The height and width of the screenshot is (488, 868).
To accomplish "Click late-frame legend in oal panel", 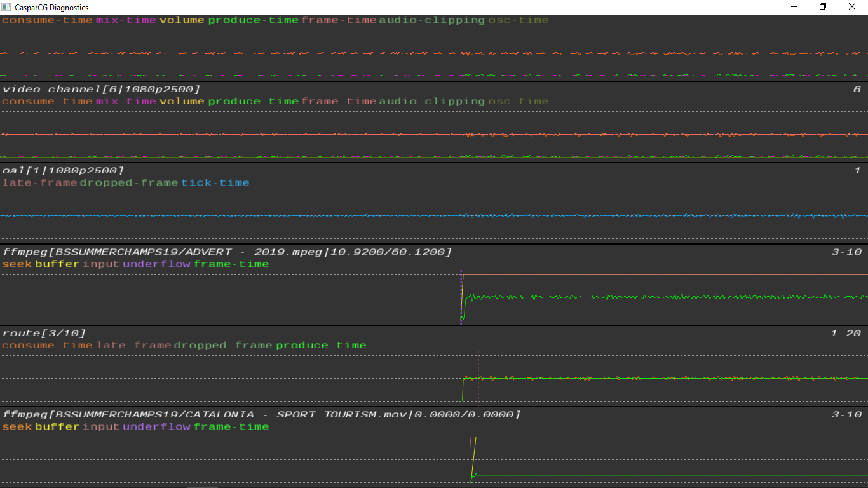I will click(x=40, y=183).
